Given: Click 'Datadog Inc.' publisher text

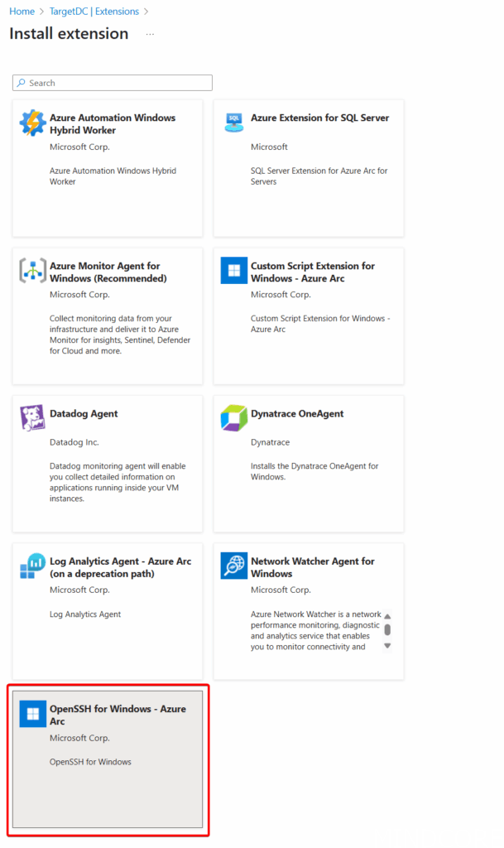Looking at the screenshot, I should pos(74,442).
